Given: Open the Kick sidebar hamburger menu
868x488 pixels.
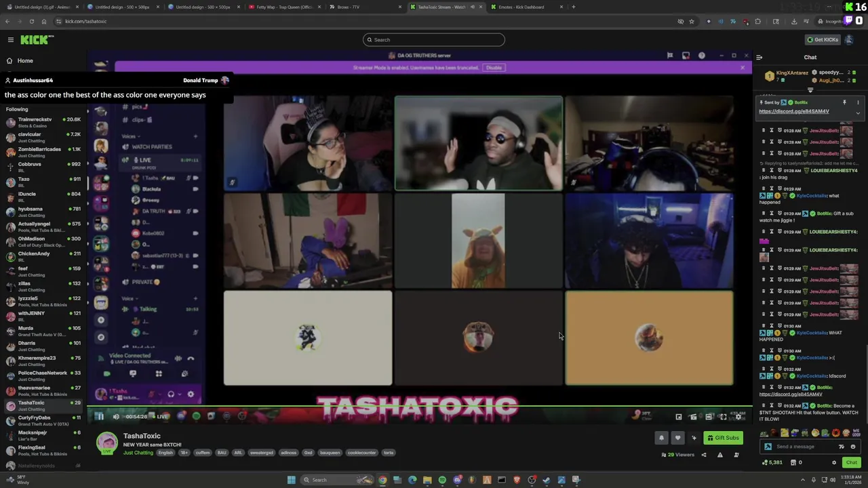Looking at the screenshot, I should (11, 40).
